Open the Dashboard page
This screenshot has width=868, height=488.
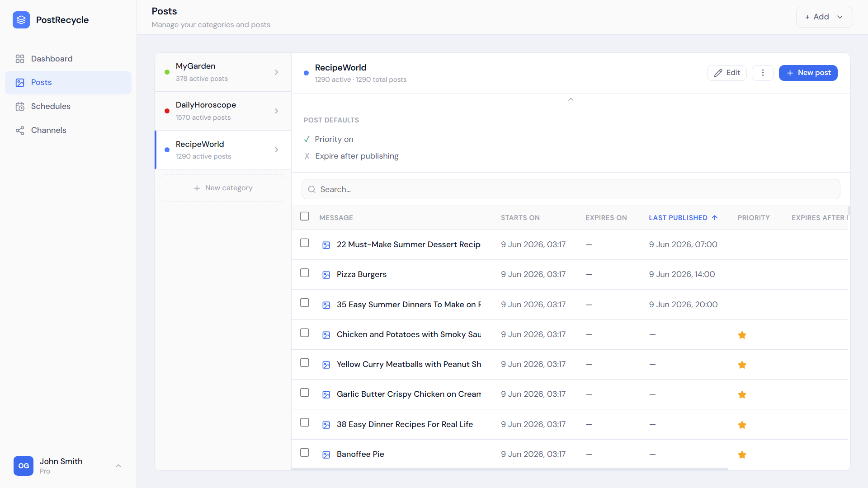pyautogui.click(x=68, y=59)
